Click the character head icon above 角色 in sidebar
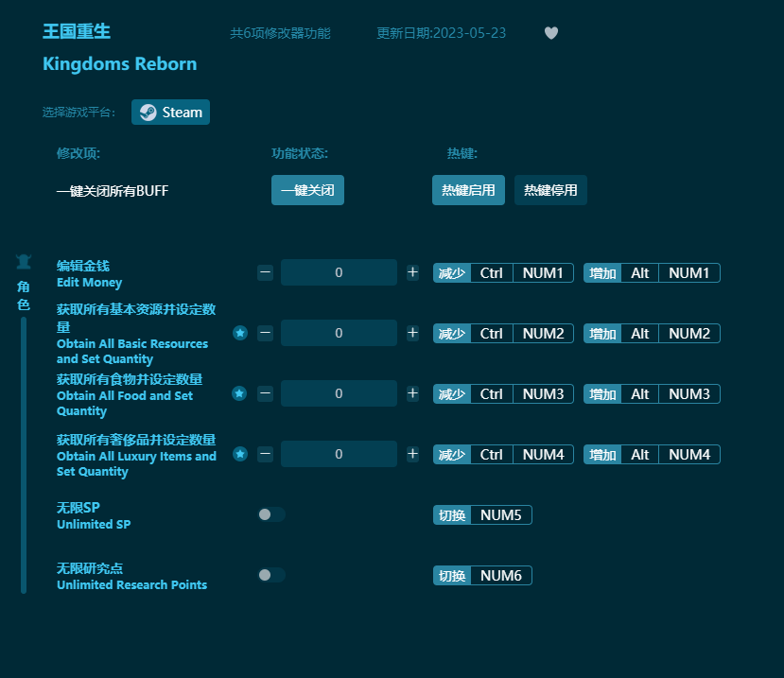This screenshot has height=678, width=784. [23, 262]
